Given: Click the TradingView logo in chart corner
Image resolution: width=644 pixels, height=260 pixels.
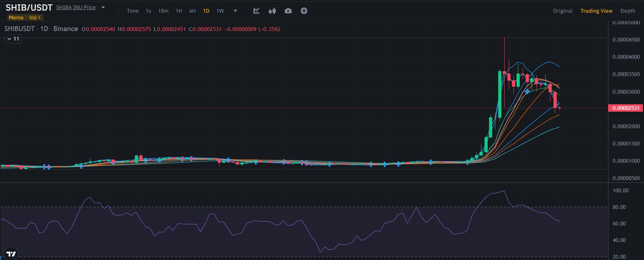Looking at the screenshot, I should [11, 254].
